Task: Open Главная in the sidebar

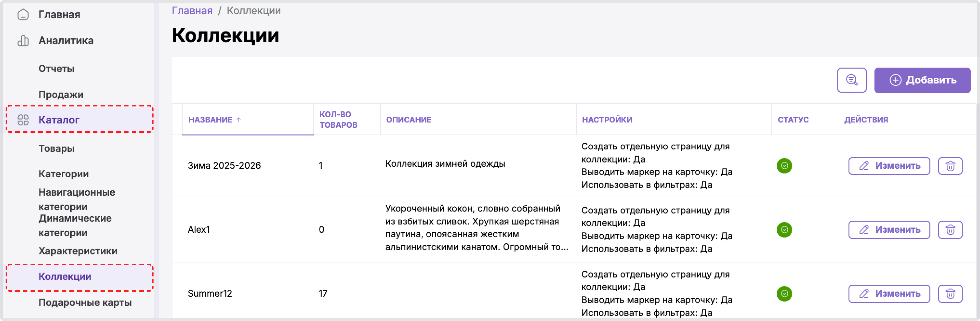Action: click(59, 15)
